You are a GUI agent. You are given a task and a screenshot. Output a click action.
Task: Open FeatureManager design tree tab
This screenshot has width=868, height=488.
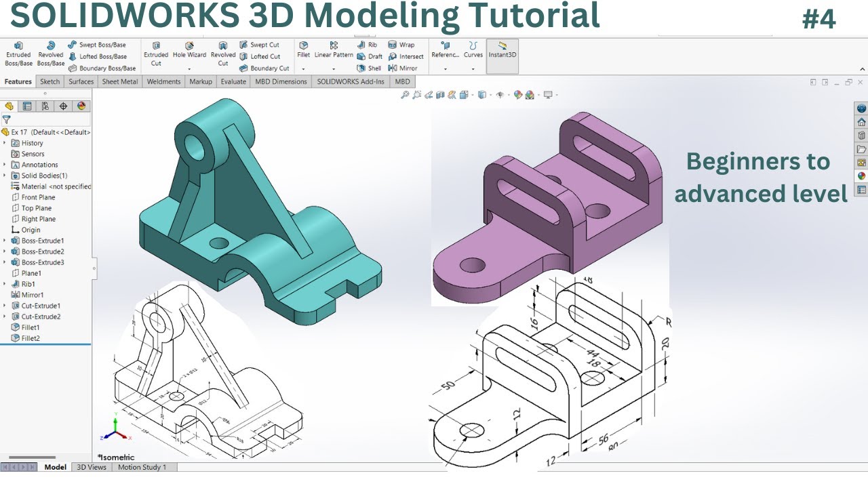click(x=9, y=106)
